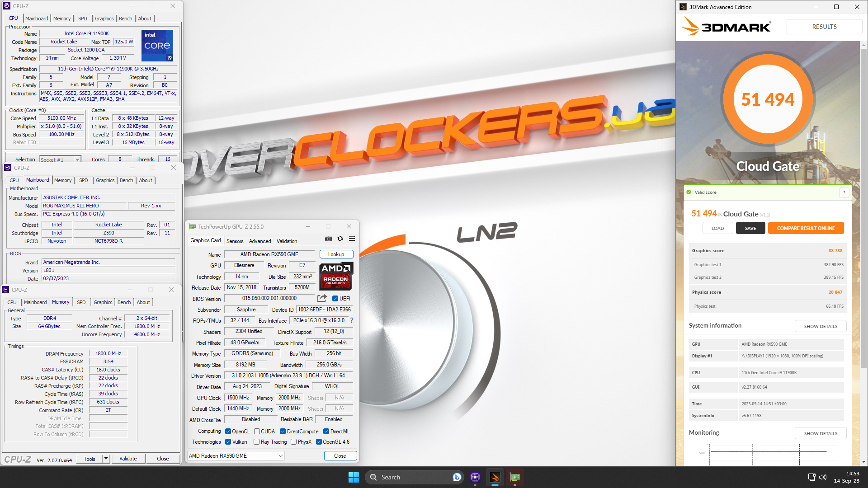868x488 pixels.
Task: Open Bench tab in the Mainboard CPU-Z window
Action: click(x=127, y=180)
